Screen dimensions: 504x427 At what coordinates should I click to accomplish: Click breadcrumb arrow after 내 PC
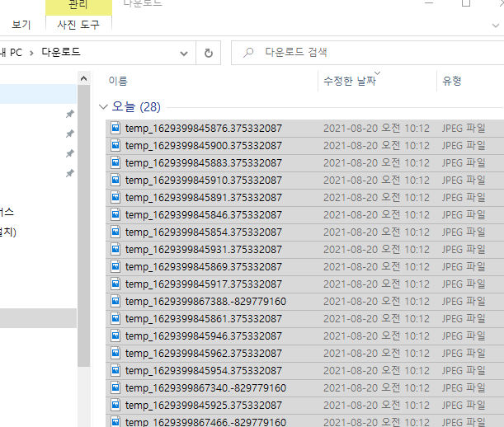click(x=31, y=53)
